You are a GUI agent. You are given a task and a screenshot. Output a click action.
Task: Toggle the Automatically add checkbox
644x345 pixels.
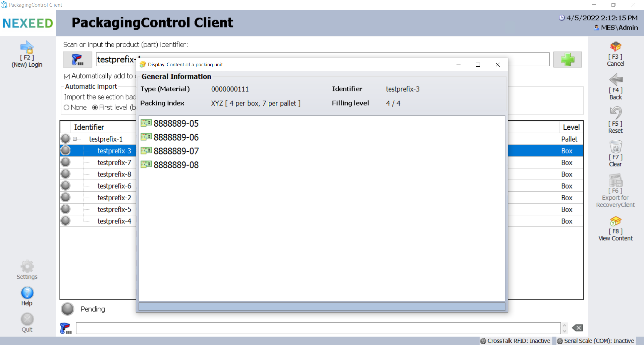pos(67,76)
